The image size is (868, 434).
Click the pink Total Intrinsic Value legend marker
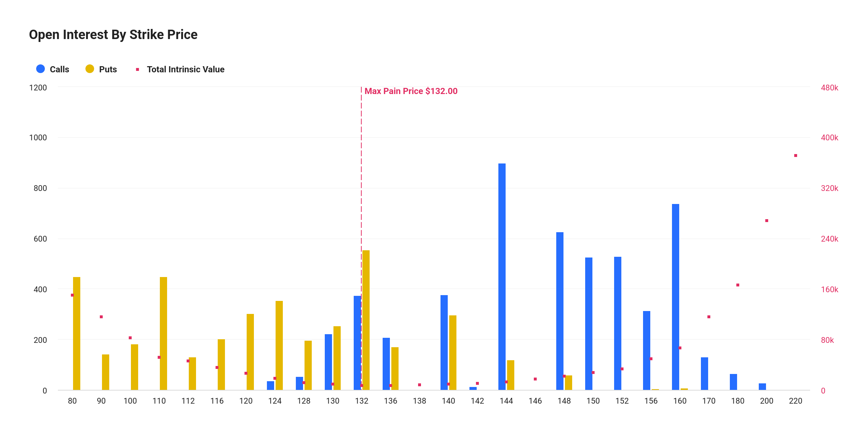click(138, 68)
